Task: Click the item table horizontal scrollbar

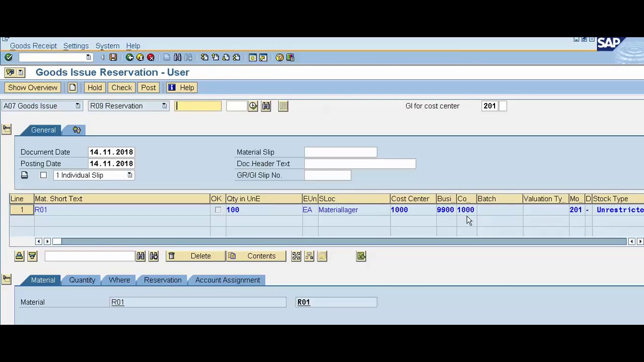Action: [x=340, y=241]
